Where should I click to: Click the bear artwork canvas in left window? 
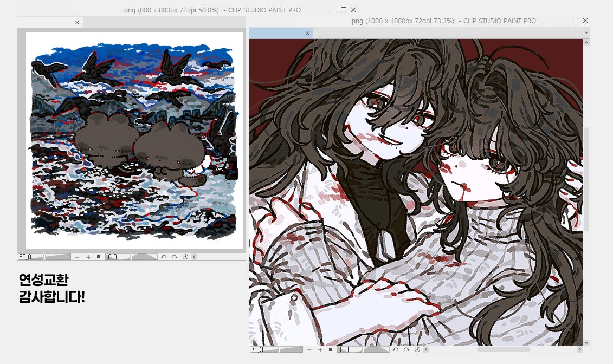tap(134, 141)
